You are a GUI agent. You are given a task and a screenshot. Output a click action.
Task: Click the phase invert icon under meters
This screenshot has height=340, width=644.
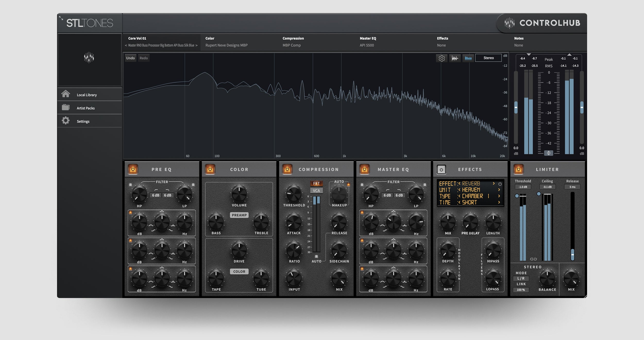pos(548,153)
